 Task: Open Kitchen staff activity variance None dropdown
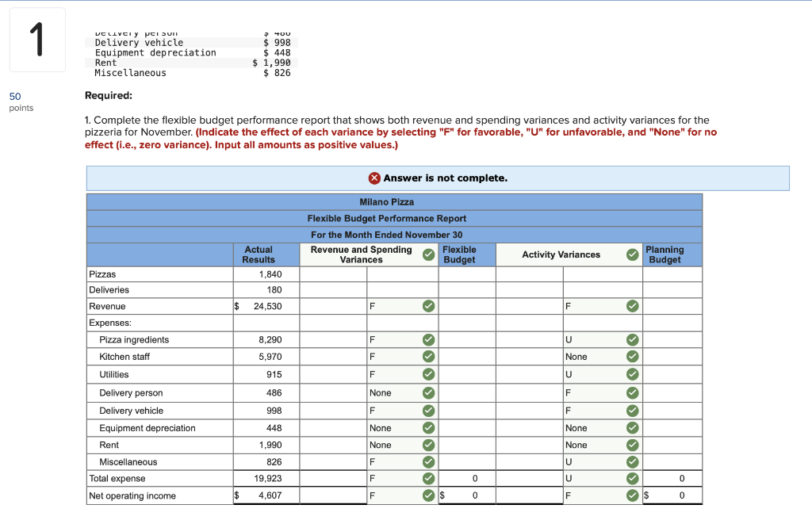point(603,357)
